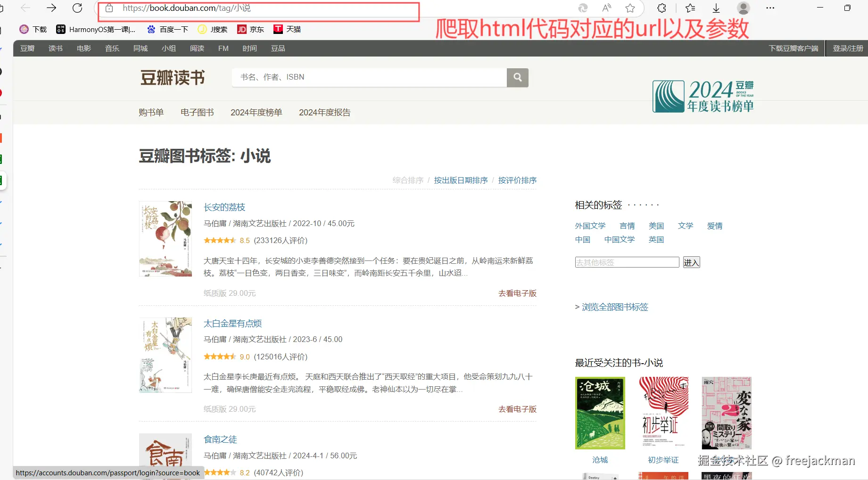This screenshot has height=480, width=868.
Task: Click the 初步举证 book cover thumbnail
Action: tap(663, 413)
